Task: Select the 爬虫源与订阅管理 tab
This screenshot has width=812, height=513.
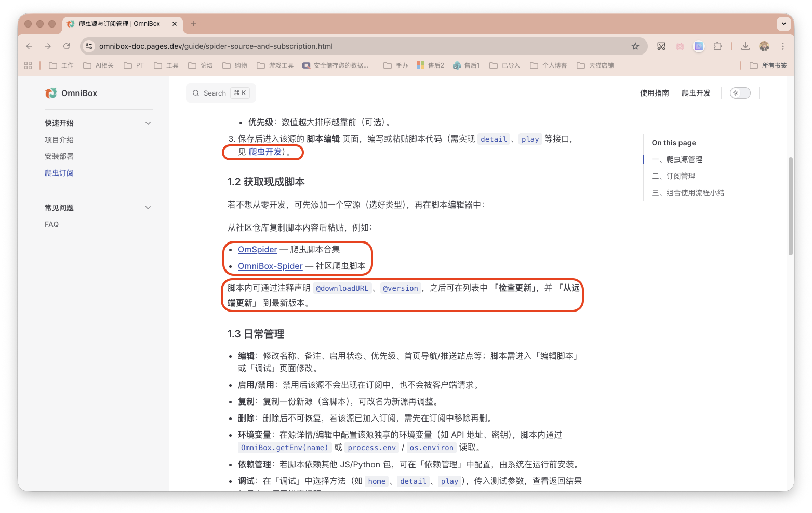Action: click(121, 24)
